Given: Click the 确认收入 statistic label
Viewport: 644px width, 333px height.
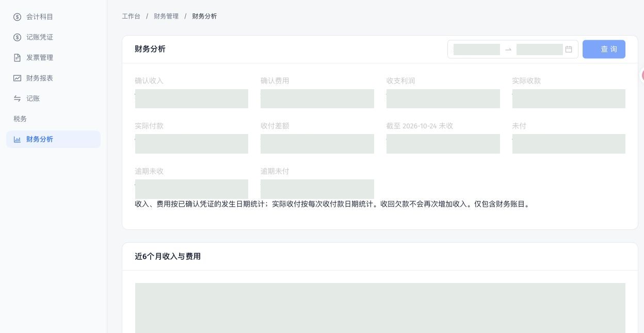Looking at the screenshot, I should pyautogui.click(x=149, y=81).
